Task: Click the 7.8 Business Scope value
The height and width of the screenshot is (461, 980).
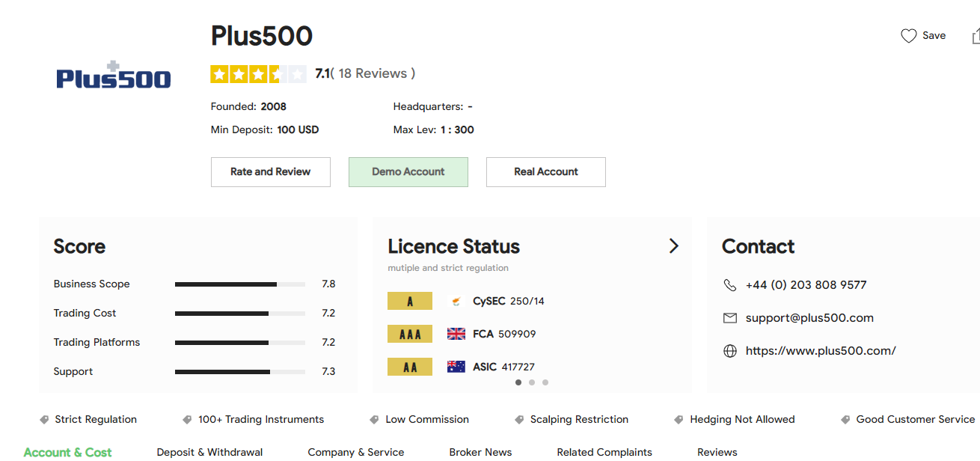Action: coord(328,284)
